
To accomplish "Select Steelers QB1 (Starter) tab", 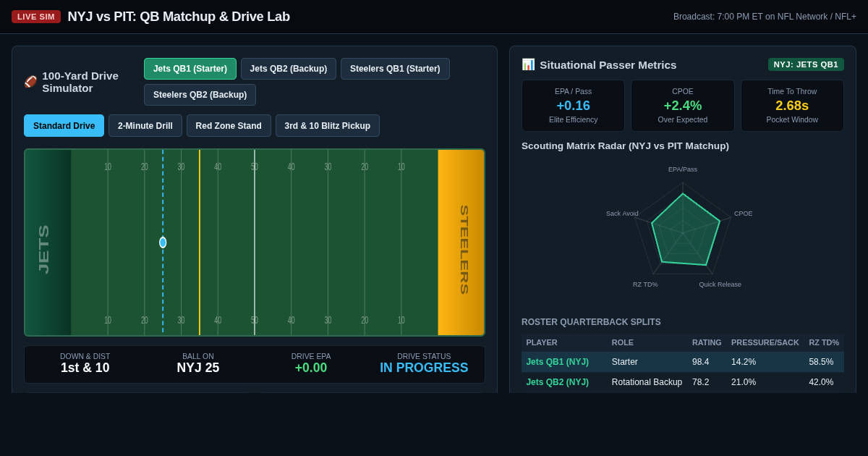I will point(395,69).
